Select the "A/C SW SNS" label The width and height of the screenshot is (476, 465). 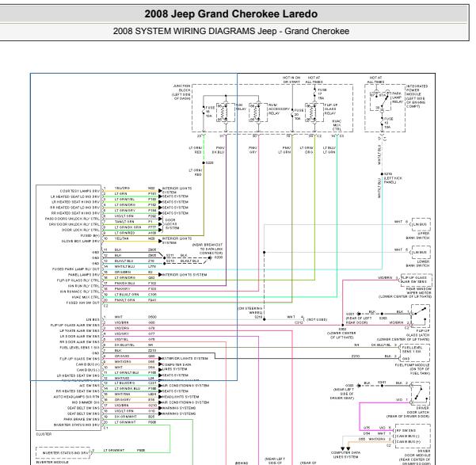tap(89, 386)
